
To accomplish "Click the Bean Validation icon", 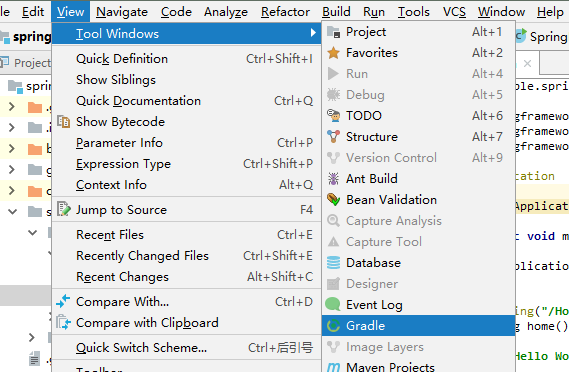I will [x=333, y=200].
